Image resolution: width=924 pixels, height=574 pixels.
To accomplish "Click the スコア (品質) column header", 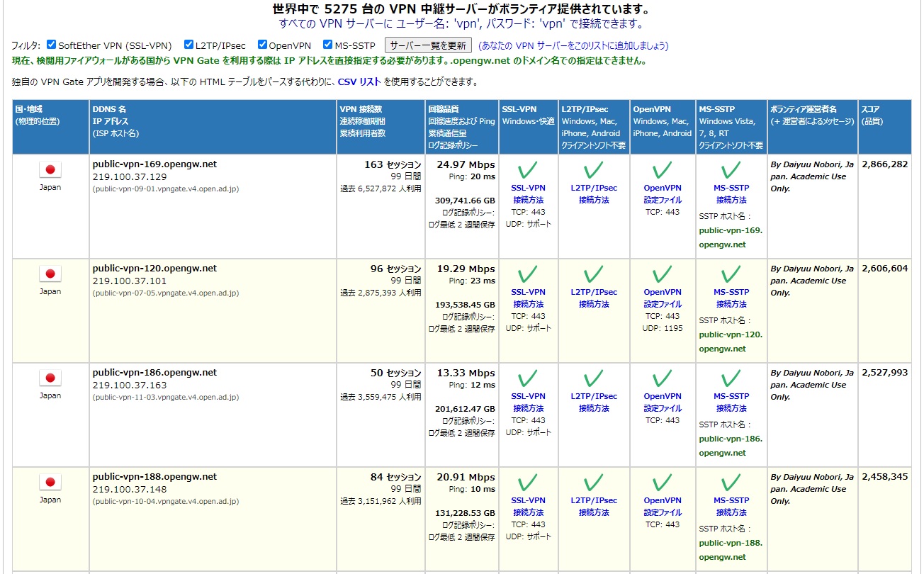I will (884, 127).
